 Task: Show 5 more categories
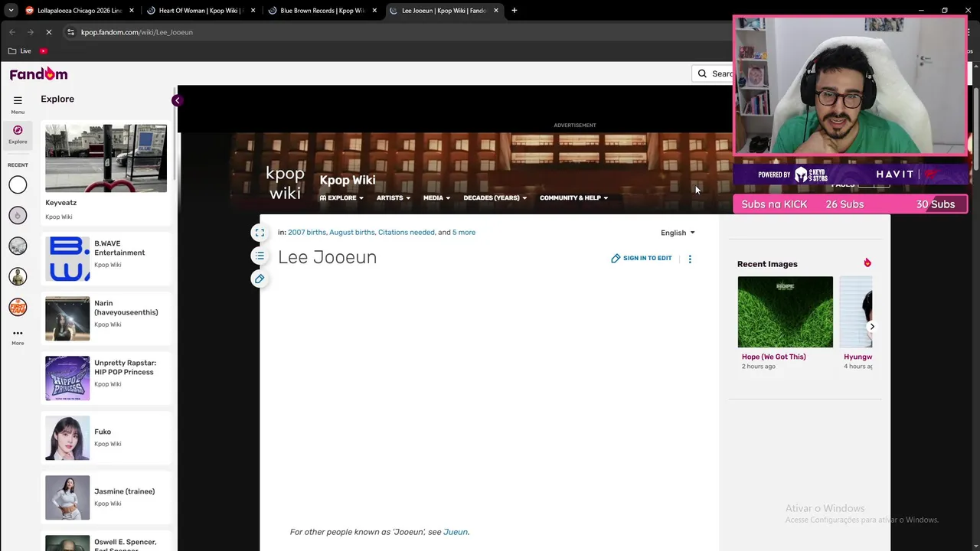(464, 233)
